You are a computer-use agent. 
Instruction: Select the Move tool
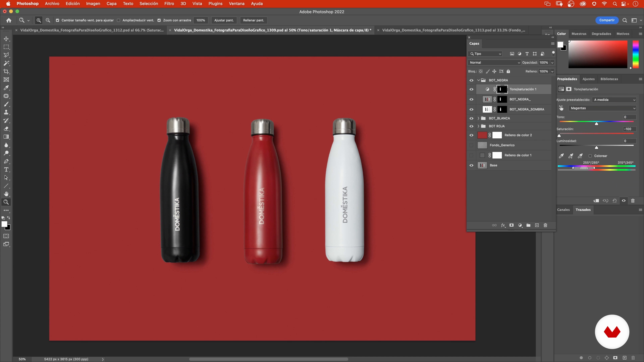(6, 39)
